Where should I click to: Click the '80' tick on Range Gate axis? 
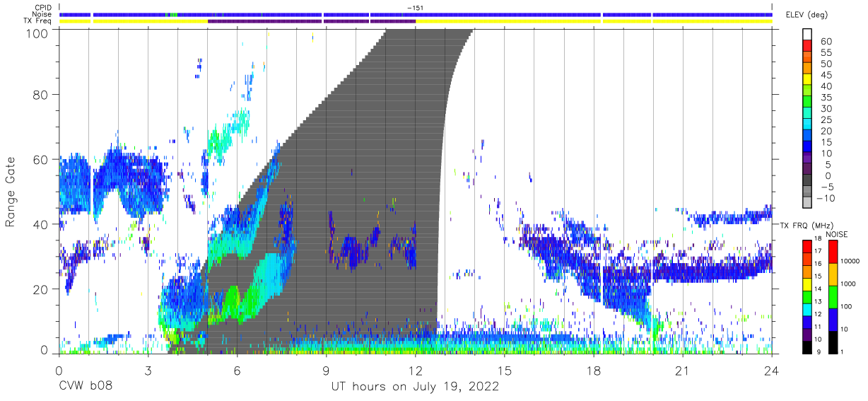pyautogui.click(x=40, y=95)
